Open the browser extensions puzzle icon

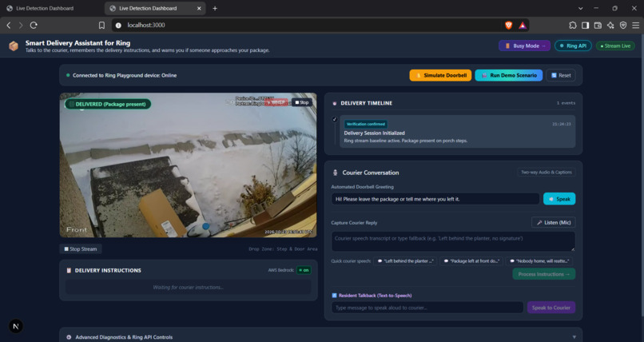[573, 25]
